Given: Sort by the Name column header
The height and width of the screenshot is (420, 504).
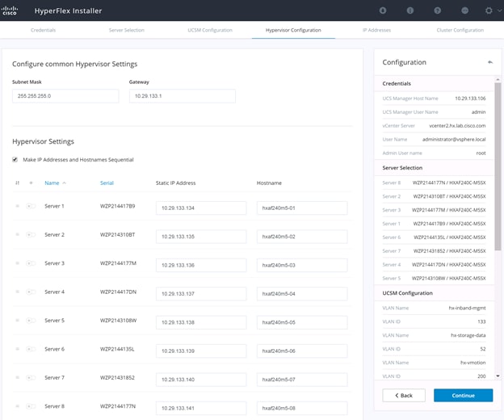Looking at the screenshot, I should [x=52, y=183].
